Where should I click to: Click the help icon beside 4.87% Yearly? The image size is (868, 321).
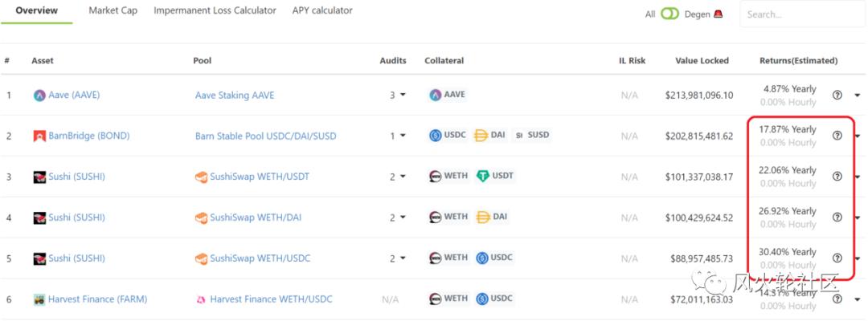[x=837, y=95]
